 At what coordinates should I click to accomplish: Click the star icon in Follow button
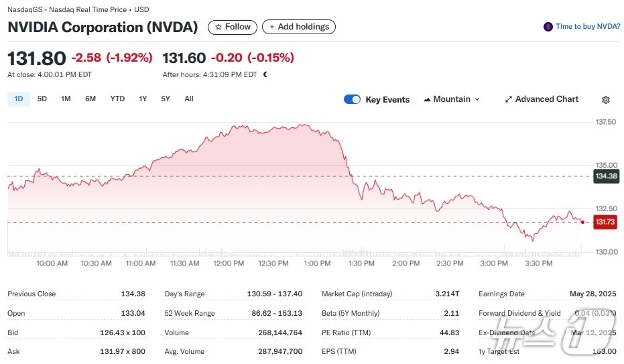pos(218,27)
